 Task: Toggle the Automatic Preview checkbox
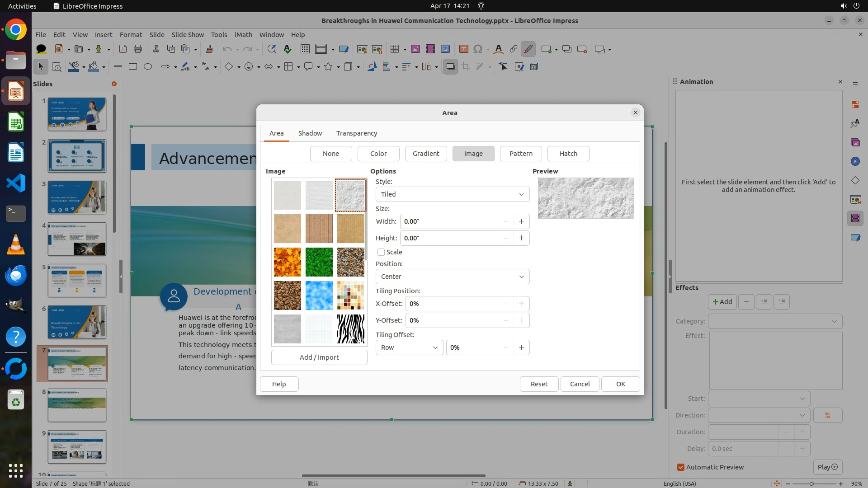pyautogui.click(x=681, y=467)
